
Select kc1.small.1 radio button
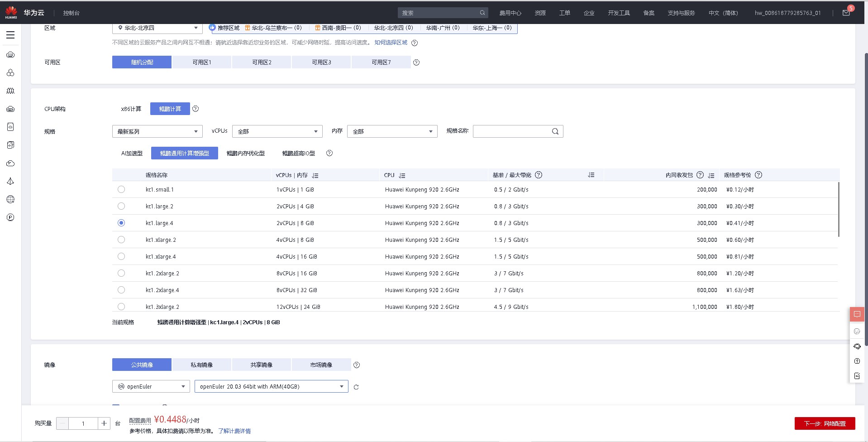121,189
